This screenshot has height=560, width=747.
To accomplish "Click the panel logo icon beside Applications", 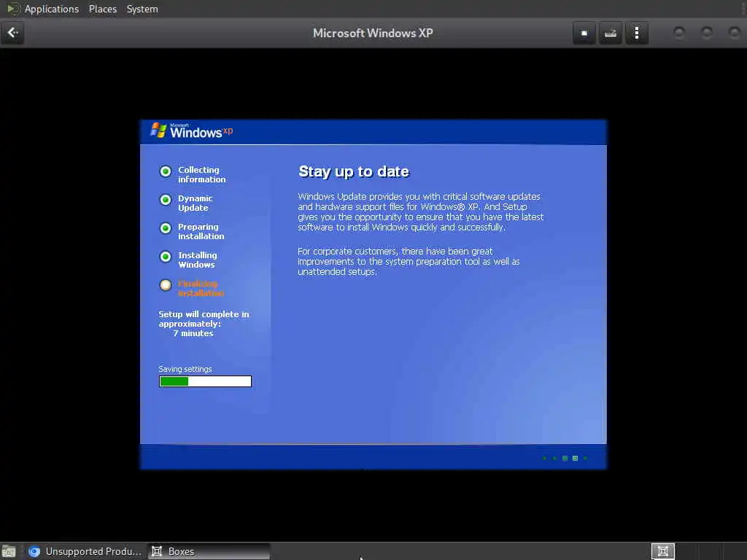I will coord(12,9).
